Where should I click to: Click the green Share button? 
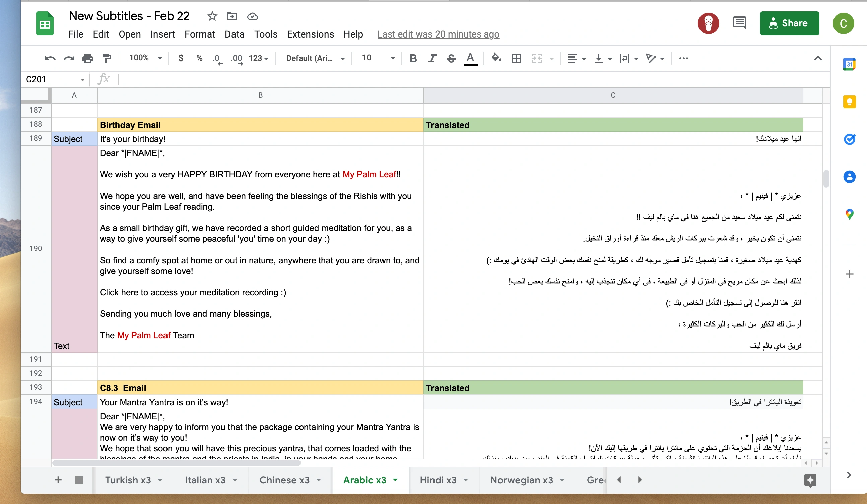[789, 23]
